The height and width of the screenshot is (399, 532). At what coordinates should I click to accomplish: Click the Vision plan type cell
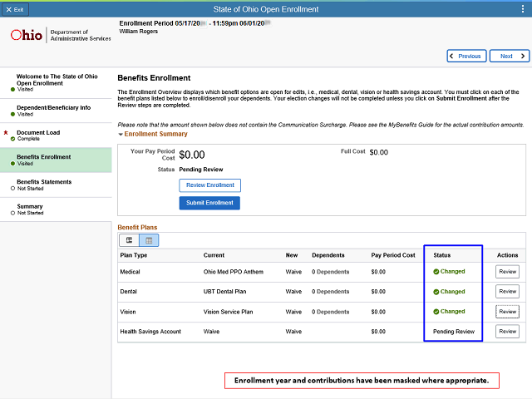tap(128, 312)
